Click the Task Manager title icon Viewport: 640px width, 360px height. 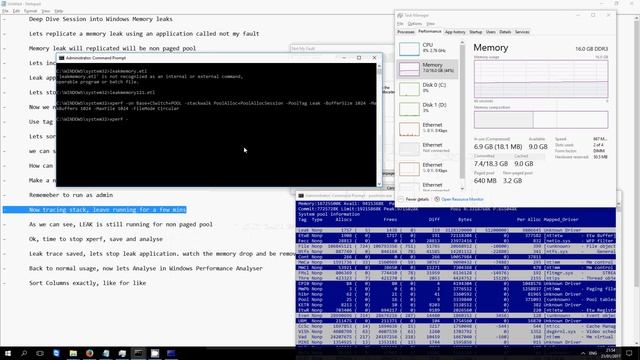(x=400, y=15)
